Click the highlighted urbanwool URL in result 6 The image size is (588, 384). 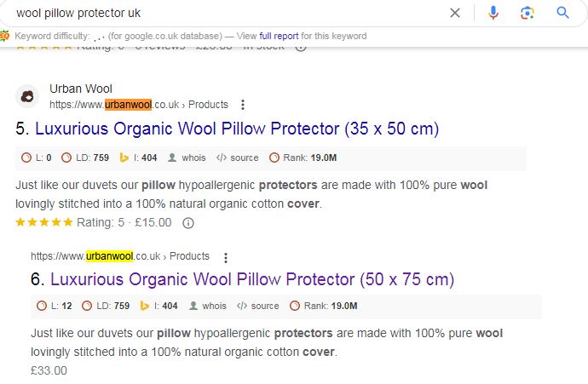(x=109, y=256)
